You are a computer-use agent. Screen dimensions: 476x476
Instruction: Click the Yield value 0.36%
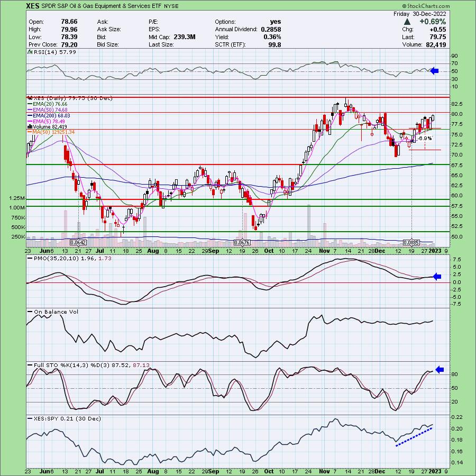[x=272, y=37]
